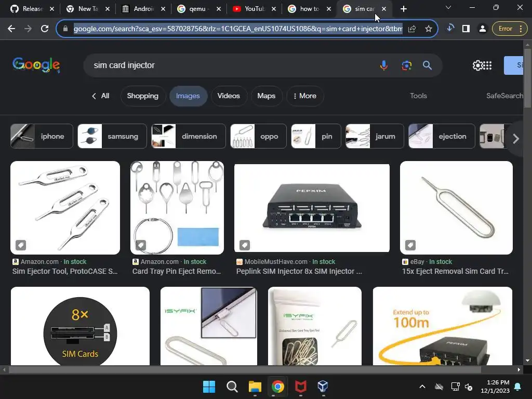Open a new browser tab

[x=403, y=9]
